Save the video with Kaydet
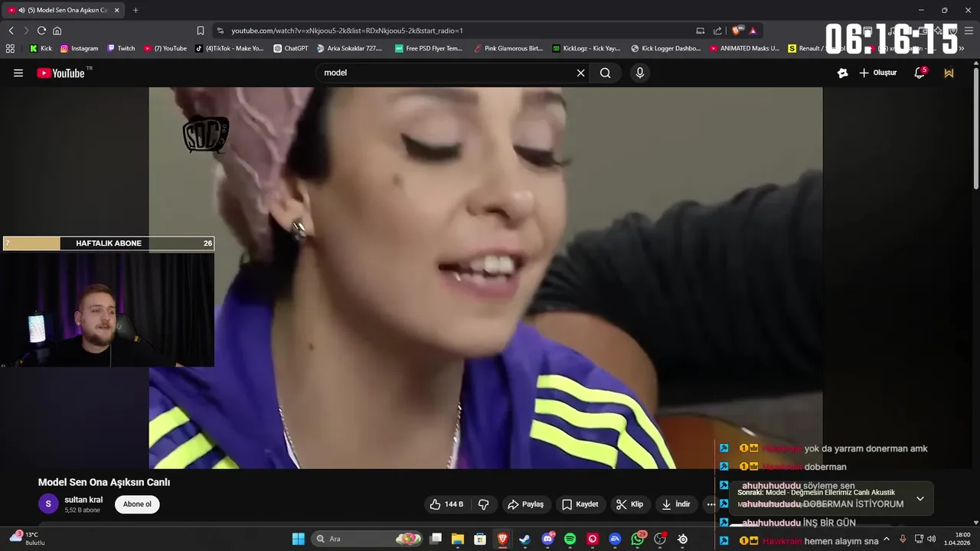Image resolution: width=980 pixels, height=551 pixels. pyautogui.click(x=580, y=504)
